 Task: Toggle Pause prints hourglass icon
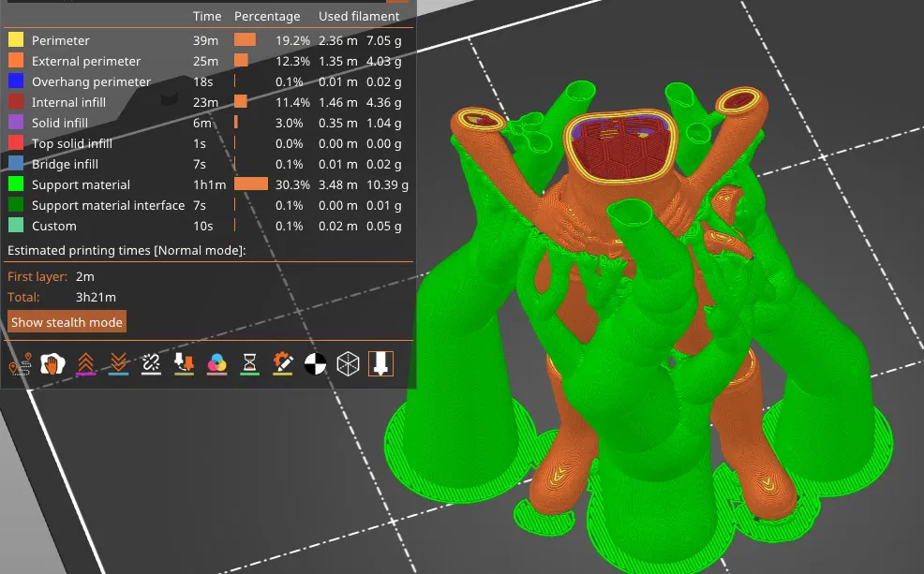[250, 364]
